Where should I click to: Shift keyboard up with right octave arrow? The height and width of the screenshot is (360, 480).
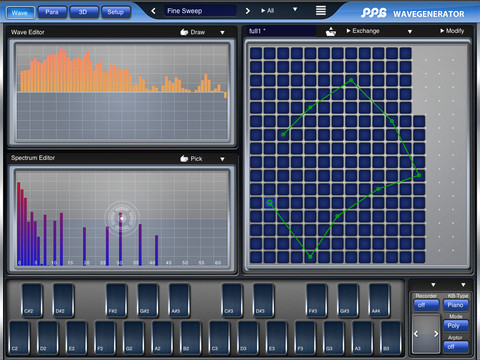[436, 334]
